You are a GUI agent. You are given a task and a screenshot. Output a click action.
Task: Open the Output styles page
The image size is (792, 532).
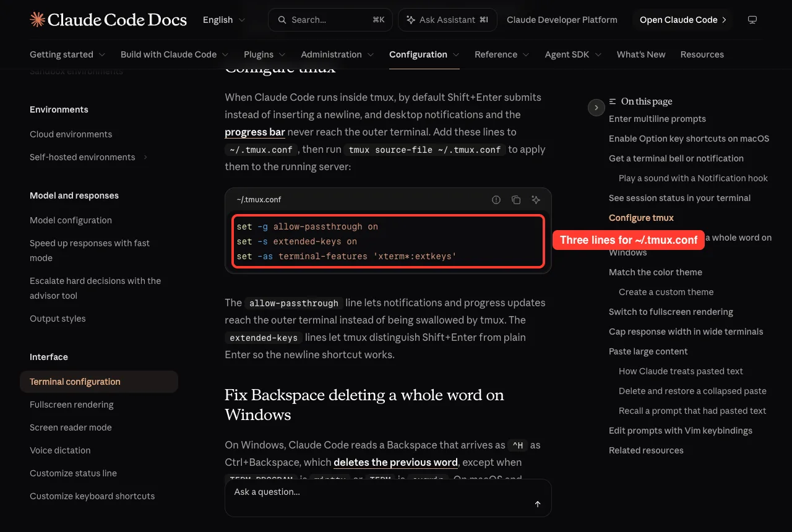(x=58, y=319)
